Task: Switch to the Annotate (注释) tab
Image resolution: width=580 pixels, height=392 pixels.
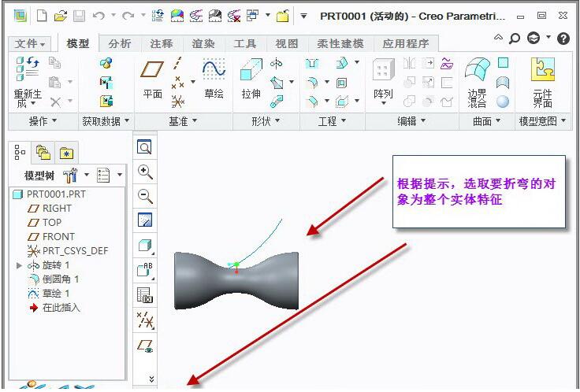Action: (162, 43)
